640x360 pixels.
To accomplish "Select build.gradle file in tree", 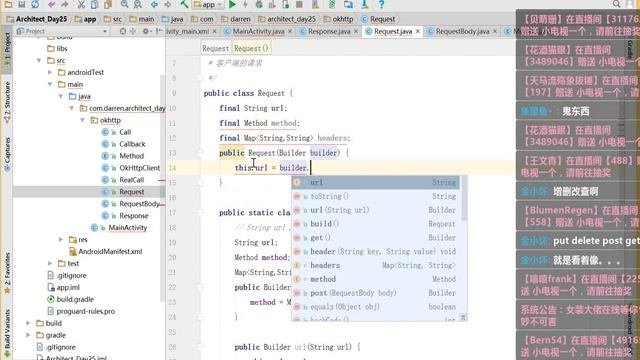I will click(x=75, y=299).
